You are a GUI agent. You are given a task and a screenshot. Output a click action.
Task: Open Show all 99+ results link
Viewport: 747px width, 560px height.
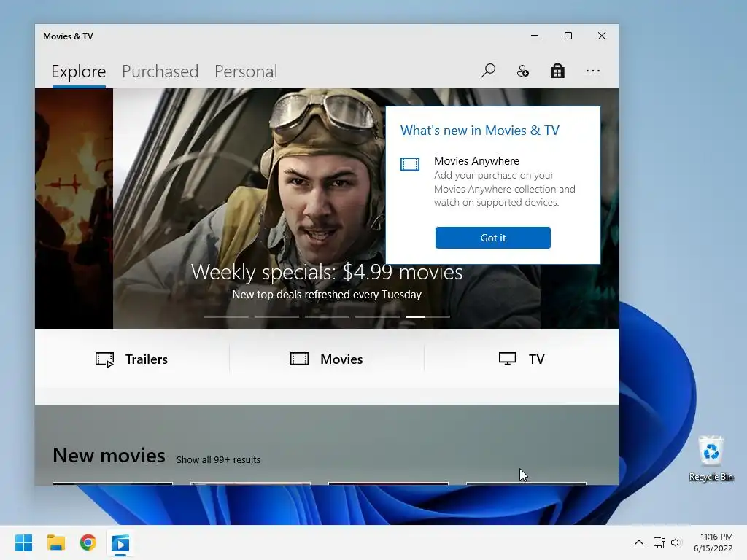point(218,459)
